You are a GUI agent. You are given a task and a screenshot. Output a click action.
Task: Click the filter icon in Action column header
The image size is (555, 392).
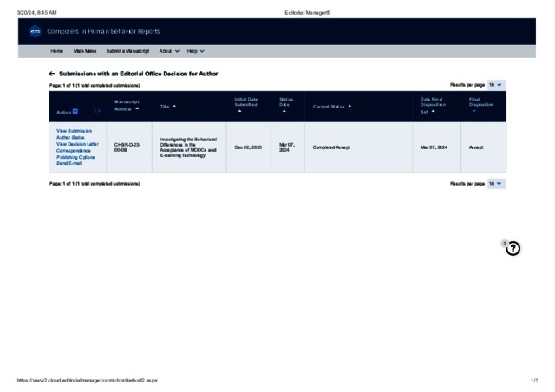[x=97, y=111]
